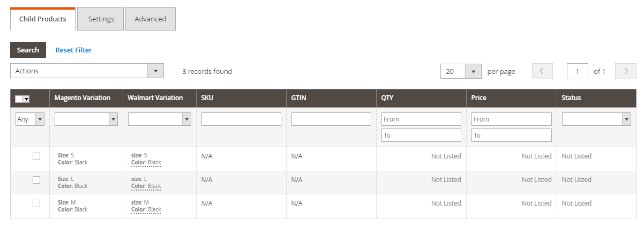
Task: Switch to the Advanced tab
Action: point(150,19)
